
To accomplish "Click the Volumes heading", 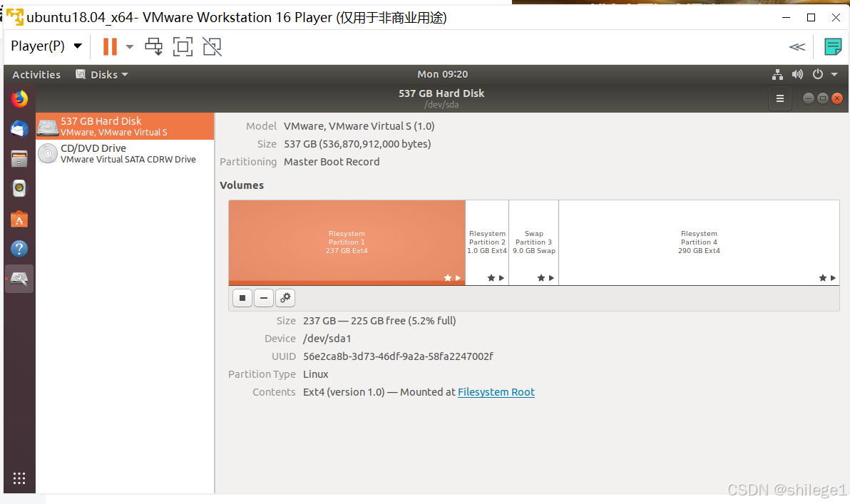I will (x=242, y=185).
